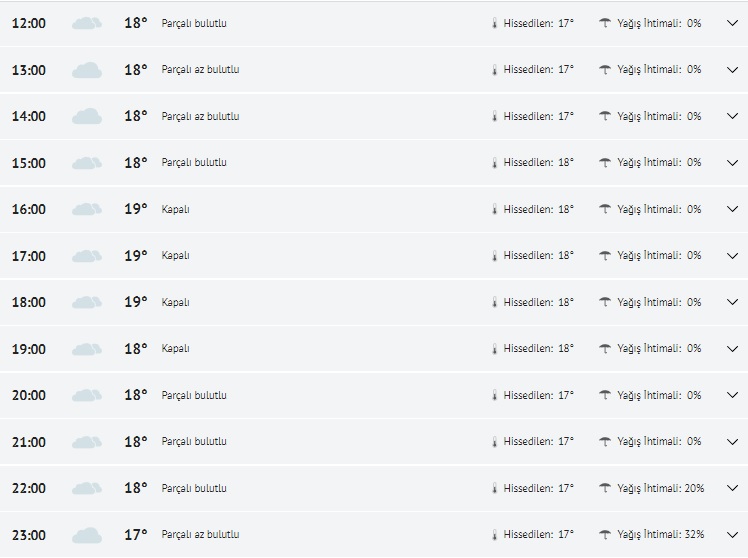Select the 16:00 Kapalı description text
Image resolution: width=748 pixels, height=558 pixels.
point(175,209)
